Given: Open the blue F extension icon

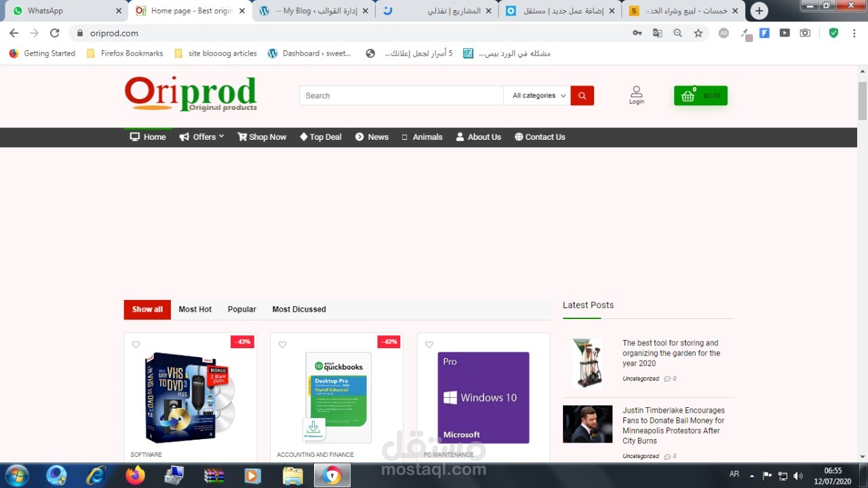Looking at the screenshot, I should pos(764,33).
